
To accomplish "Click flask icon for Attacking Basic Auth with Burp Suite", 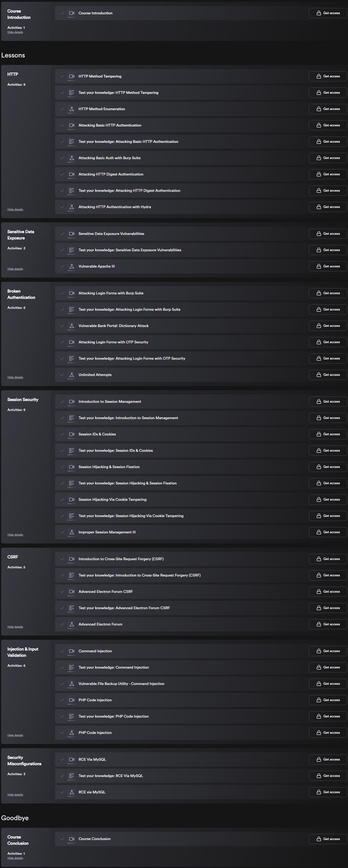I will 71,158.
